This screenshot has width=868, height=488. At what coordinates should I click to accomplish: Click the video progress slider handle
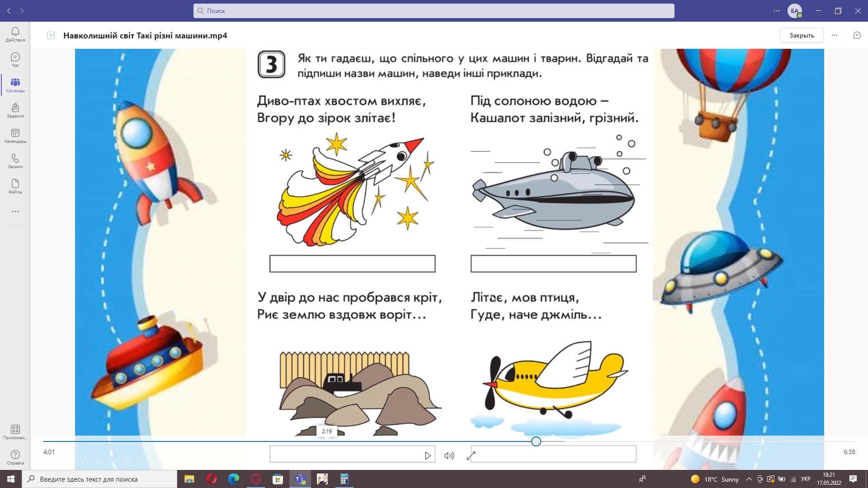tap(536, 441)
